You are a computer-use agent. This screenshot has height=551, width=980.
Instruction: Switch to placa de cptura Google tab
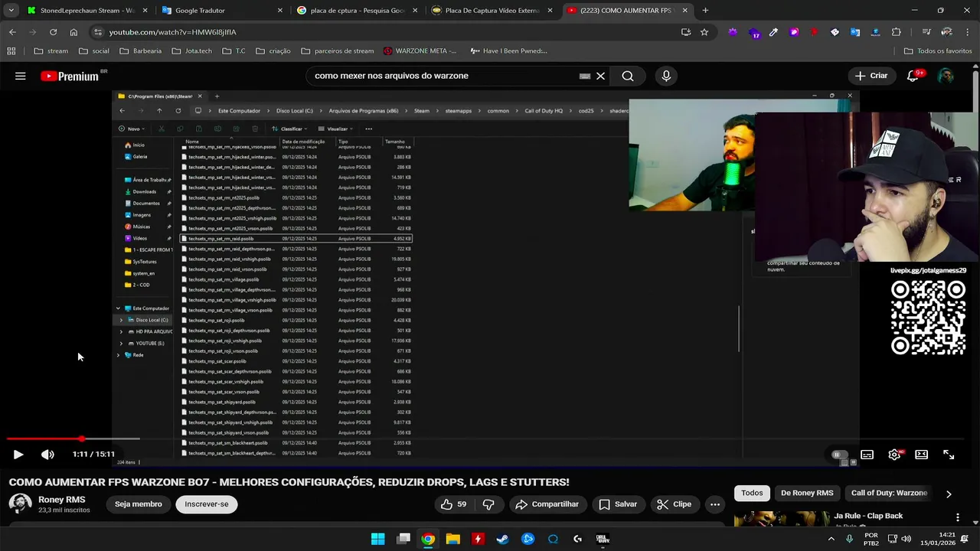[x=356, y=11]
